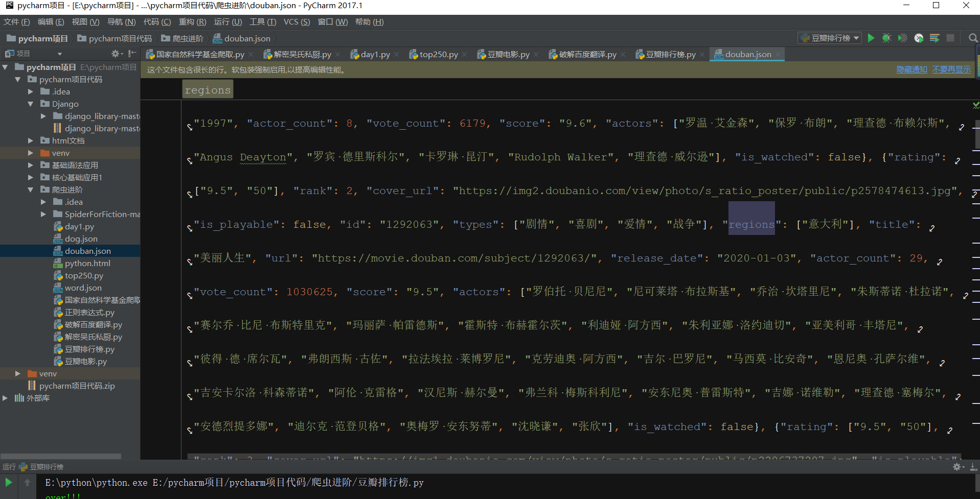Click the 隐藏通知 link
980x499 pixels.
click(912, 69)
